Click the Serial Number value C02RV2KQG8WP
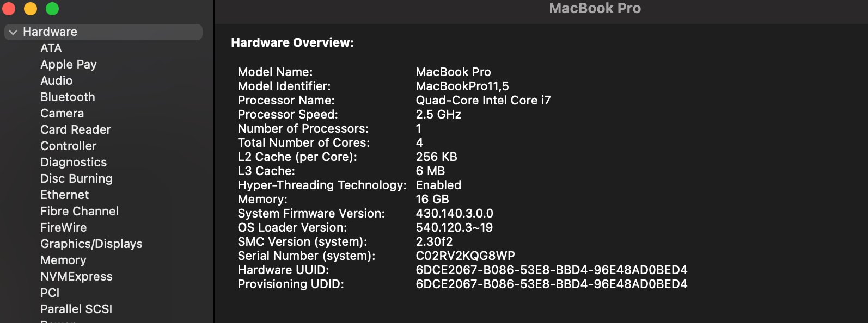Viewport: 868px width, 323px height. tap(465, 256)
